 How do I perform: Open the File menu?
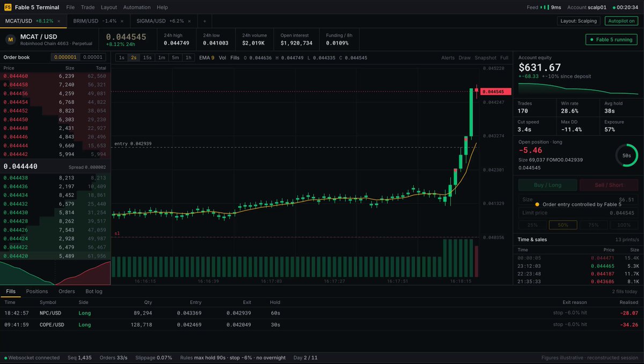tap(70, 8)
